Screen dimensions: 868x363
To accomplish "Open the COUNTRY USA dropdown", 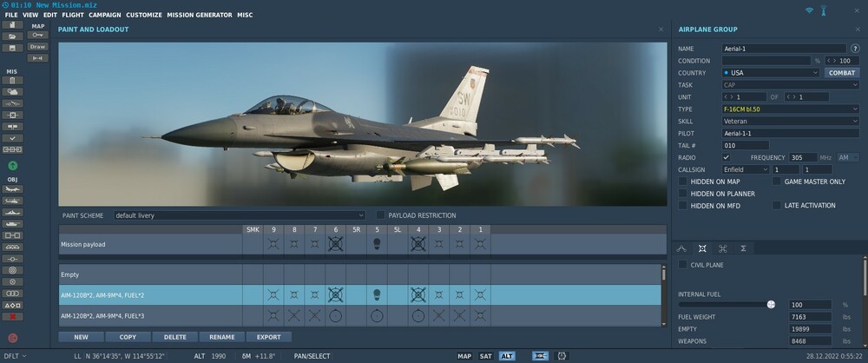I will click(771, 73).
